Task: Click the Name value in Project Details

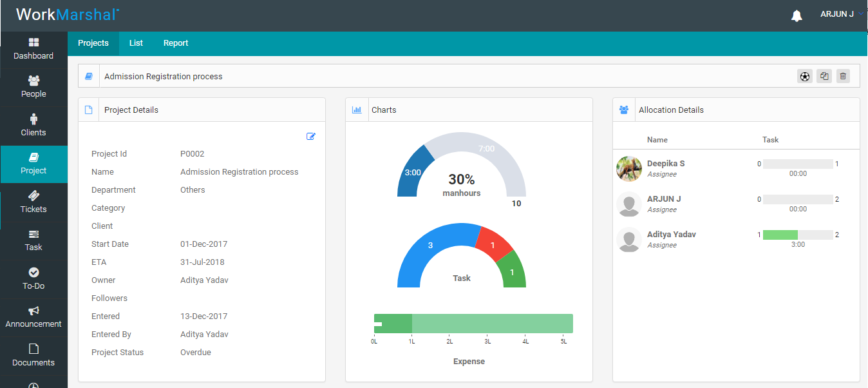Action: coord(240,172)
